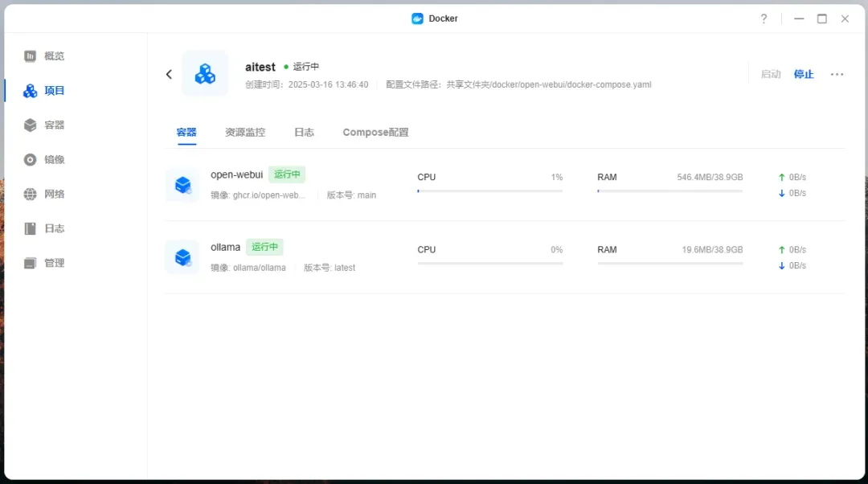Image resolution: width=868 pixels, height=484 pixels.
Task: Click the 停止 stop button
Action: 804,74
